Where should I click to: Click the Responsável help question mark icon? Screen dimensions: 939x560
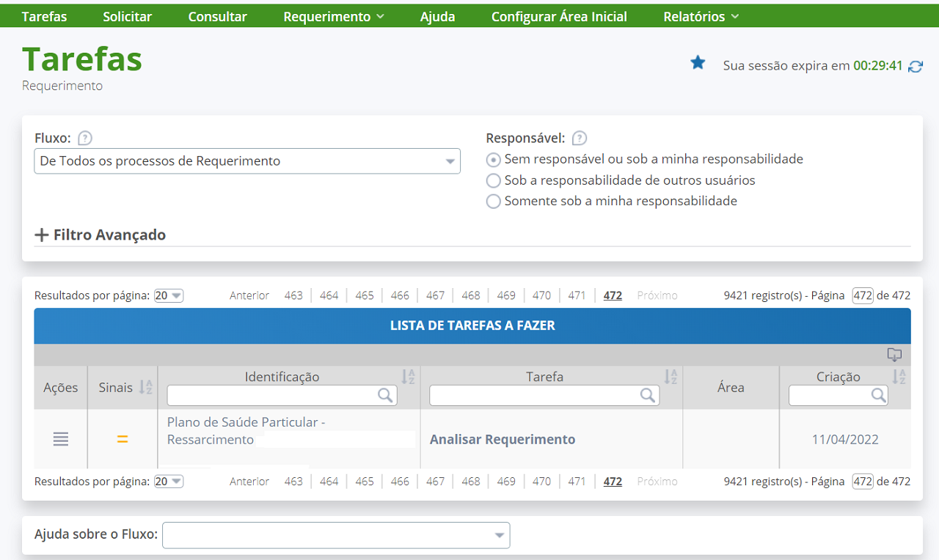pos(579,138)
